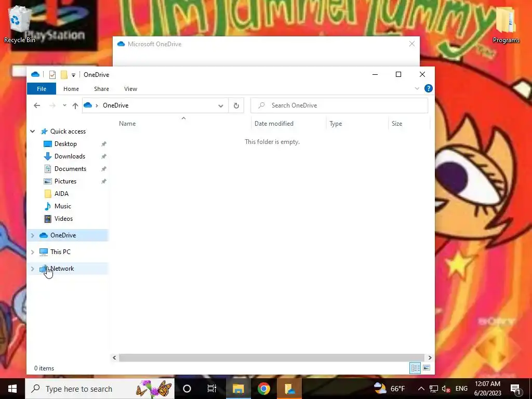Open Desktop in Quick access
Image resolution: width=532 pixels, height=399 pixels.
click(65, 144)
